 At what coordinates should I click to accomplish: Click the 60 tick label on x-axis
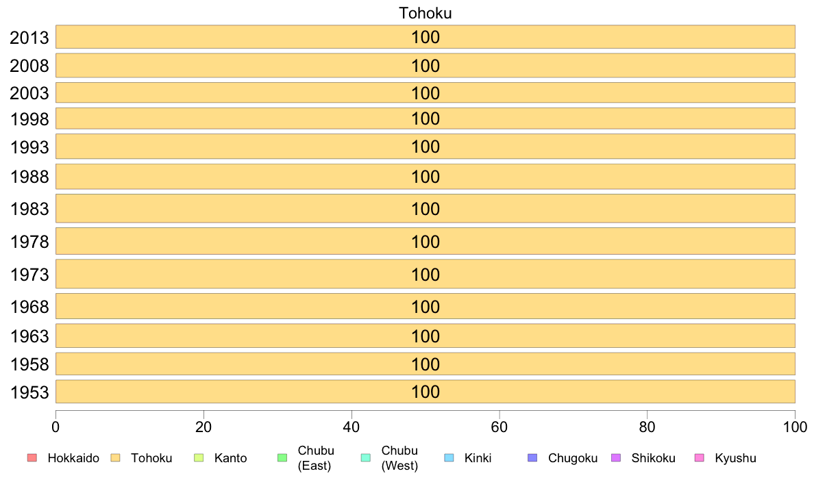[x=500, y=427]
